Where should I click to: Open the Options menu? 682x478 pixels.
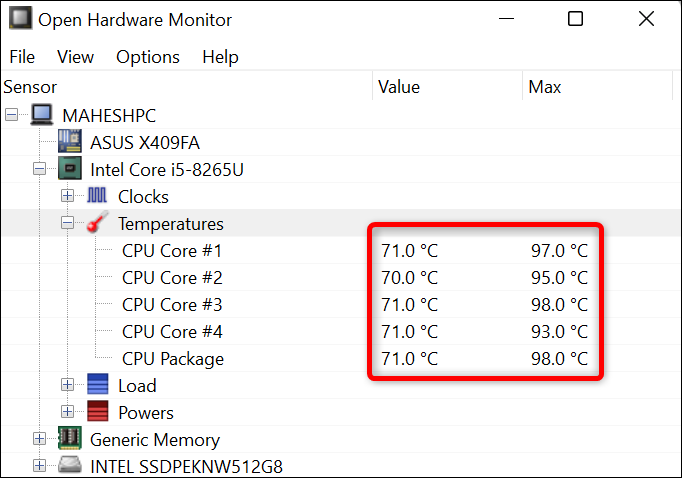[148, 57]
